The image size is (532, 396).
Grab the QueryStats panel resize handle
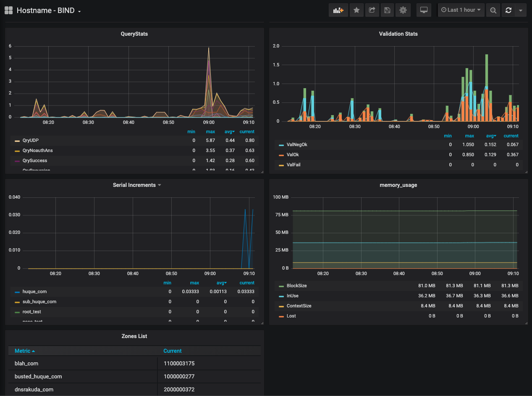coord(262,172)
